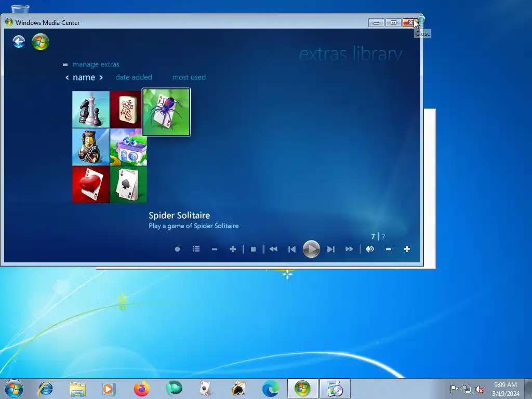Viewport: 532px width, 399px height.
Task: Open Recycle Bin on the desktop
Action: click(20, 9)
